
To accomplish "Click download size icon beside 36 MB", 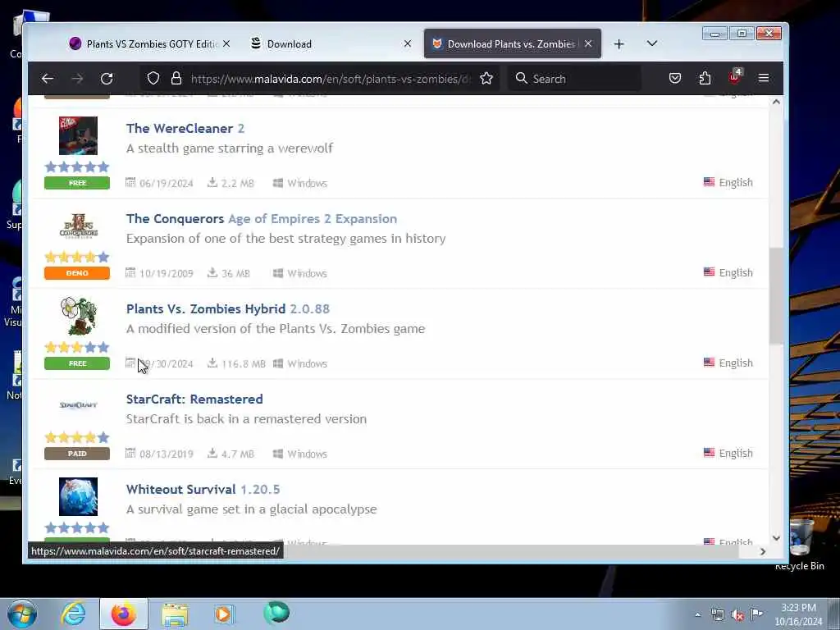I will (x=212, y=272).
